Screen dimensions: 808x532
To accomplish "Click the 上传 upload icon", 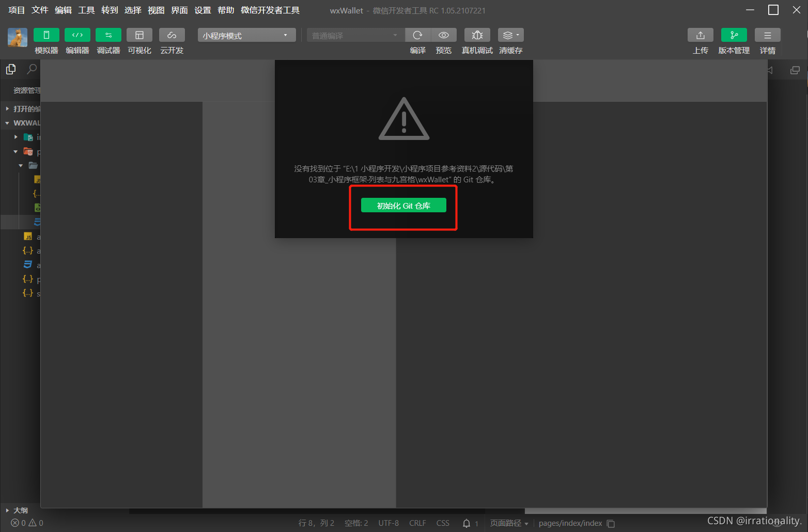I will [x=701, y=35].
